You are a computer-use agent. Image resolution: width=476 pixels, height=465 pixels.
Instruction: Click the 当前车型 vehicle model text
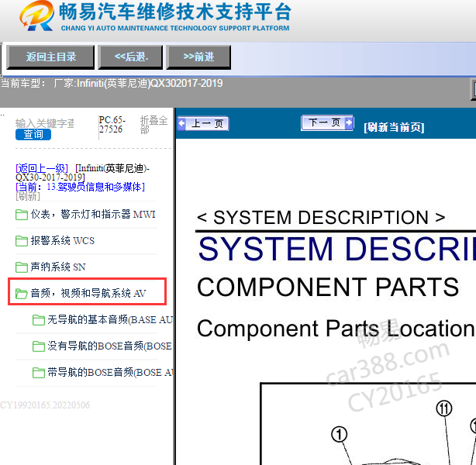pyautogui.click(x=112, y=83)
